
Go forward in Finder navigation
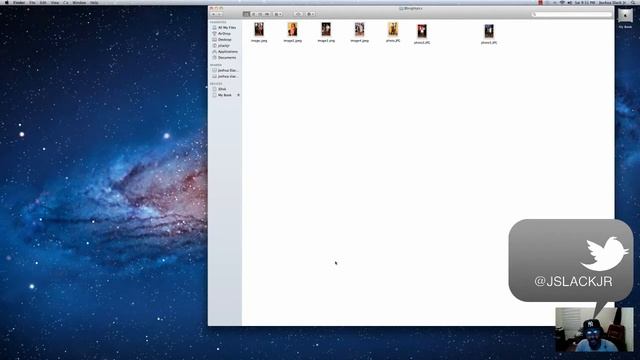pos(220,14)
